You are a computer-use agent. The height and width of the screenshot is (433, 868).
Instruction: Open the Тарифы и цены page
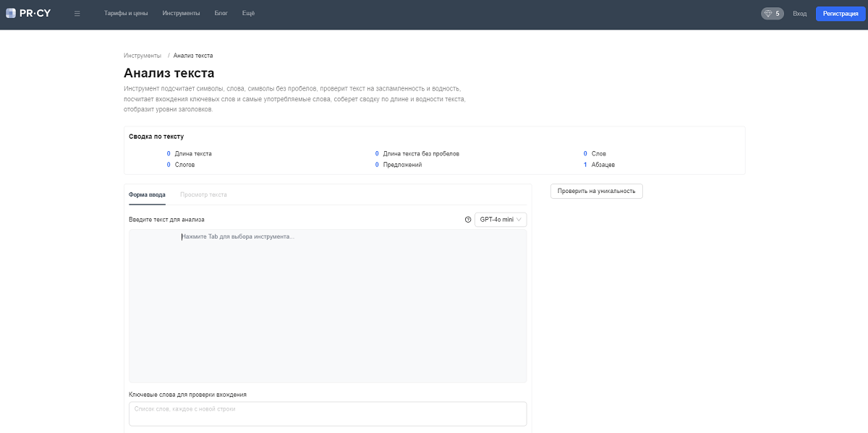tap(126, 14)
